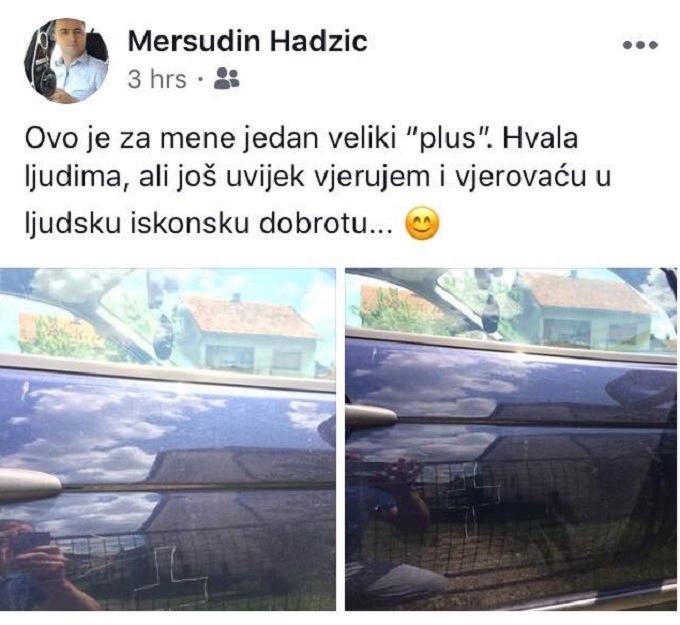Image resolution: width=680 pixels, height=625 pixels.
Task: Click the house reflection in left photo
Action: pos(249,333)
